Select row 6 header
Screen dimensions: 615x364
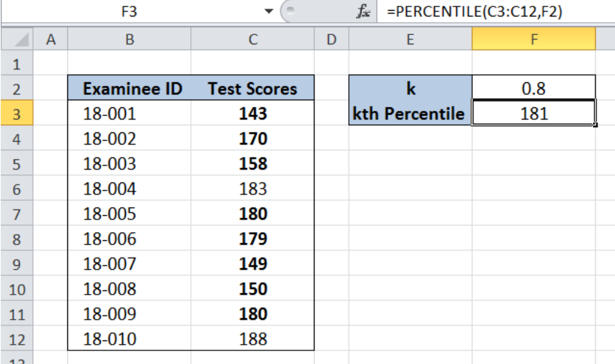pyautogui.click(x=17, y=189)
